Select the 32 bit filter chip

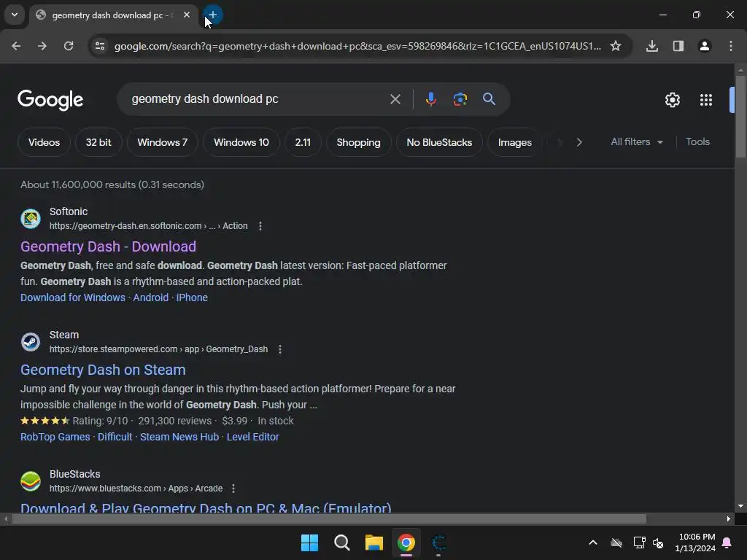pyautogui.click(x=98, y=142)
